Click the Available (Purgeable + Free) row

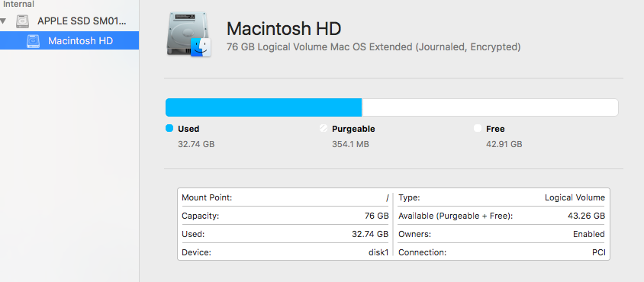(x=501, y=216)
